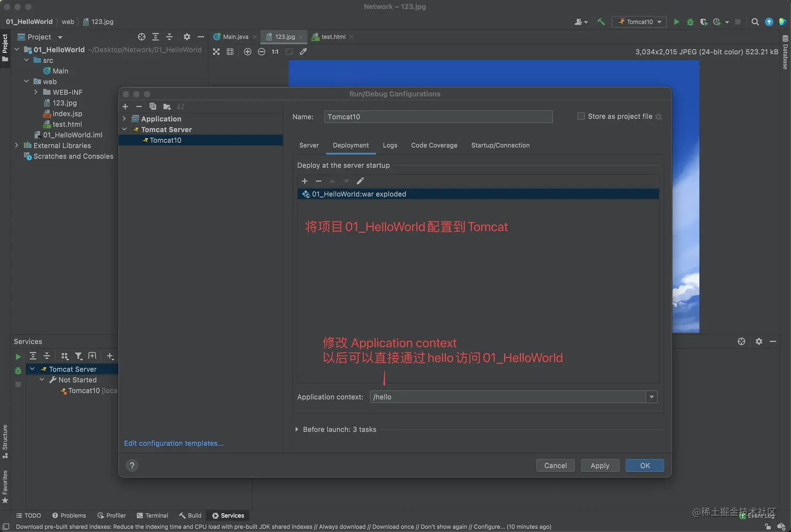Click the configuration Name field
791x532 pixels.
[438, 117]
